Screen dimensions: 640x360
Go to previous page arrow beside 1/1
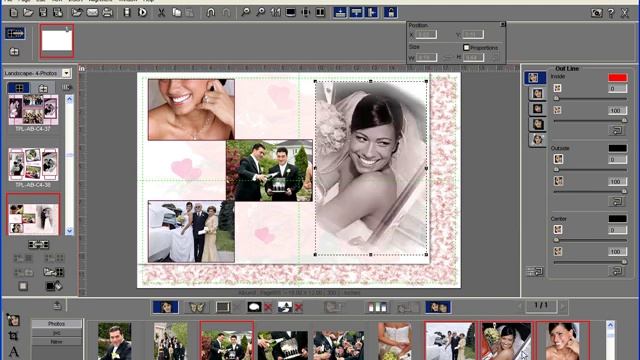(520, 306)
